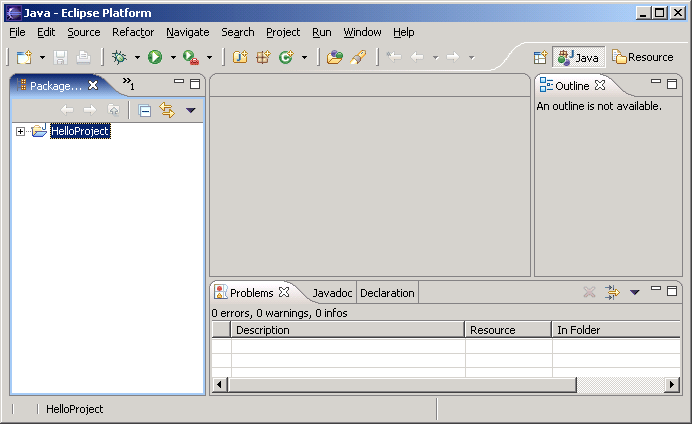The width and height of the screenshot is (692, 424).
Task: Maximize the Package Explorer panel
Action: pyautogui.click(x=195, y=84)
